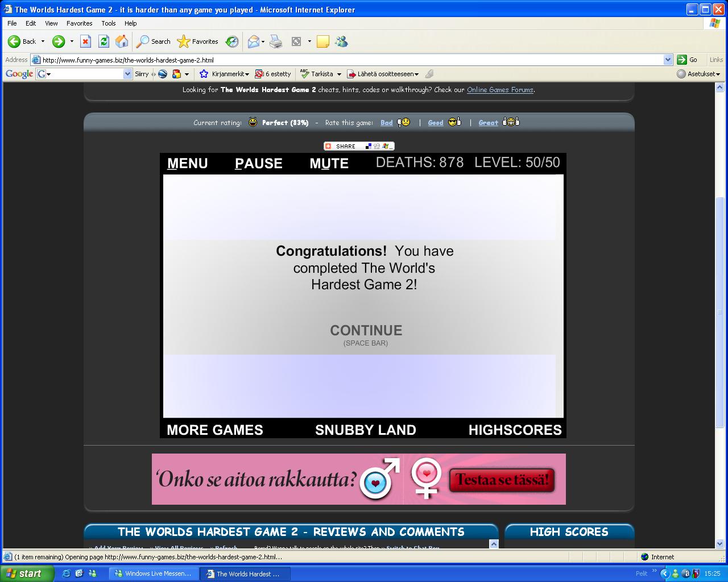This screenshot has height=582, width=728.
Task: Click MORE GAMES below the game
Action: 215,430
